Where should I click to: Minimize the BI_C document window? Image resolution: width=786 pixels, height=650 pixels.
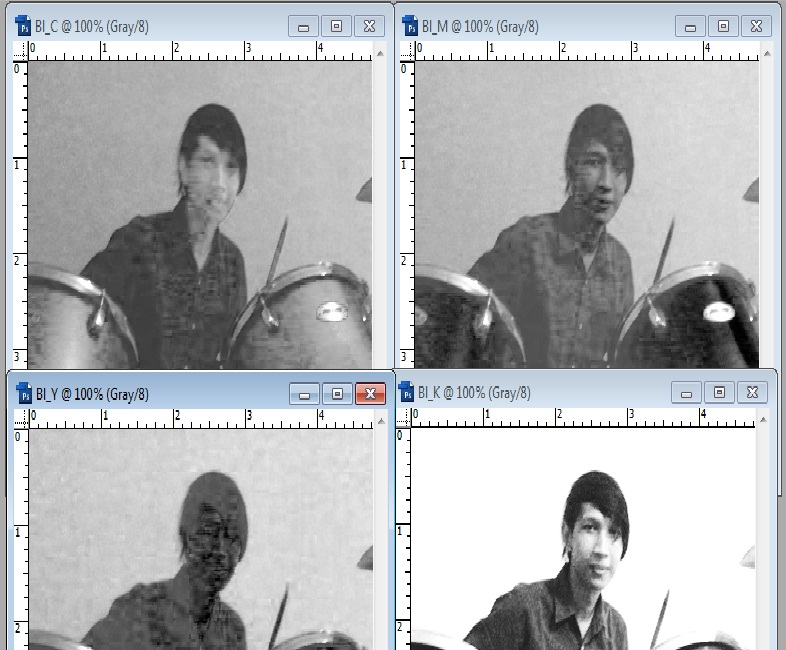pos(303,27)
